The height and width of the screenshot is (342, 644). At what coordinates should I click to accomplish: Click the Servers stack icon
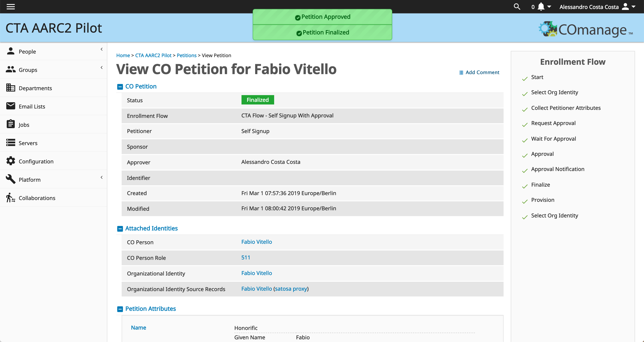click(x=11, y=143)
